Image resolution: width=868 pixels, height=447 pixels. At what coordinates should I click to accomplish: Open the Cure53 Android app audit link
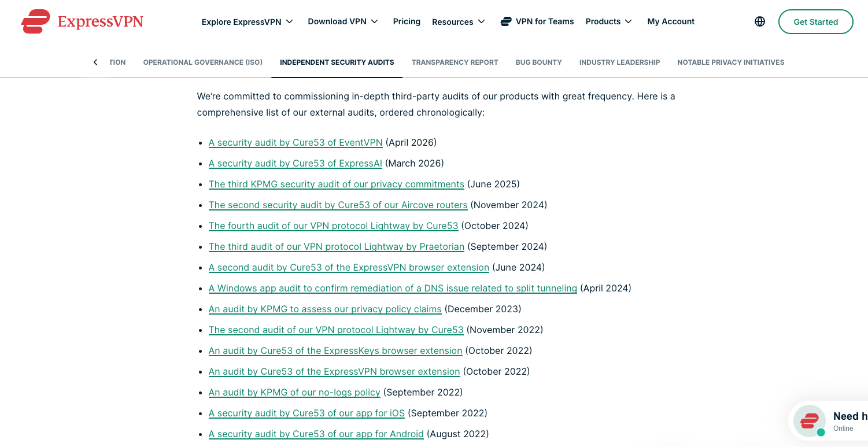point(316,434)
